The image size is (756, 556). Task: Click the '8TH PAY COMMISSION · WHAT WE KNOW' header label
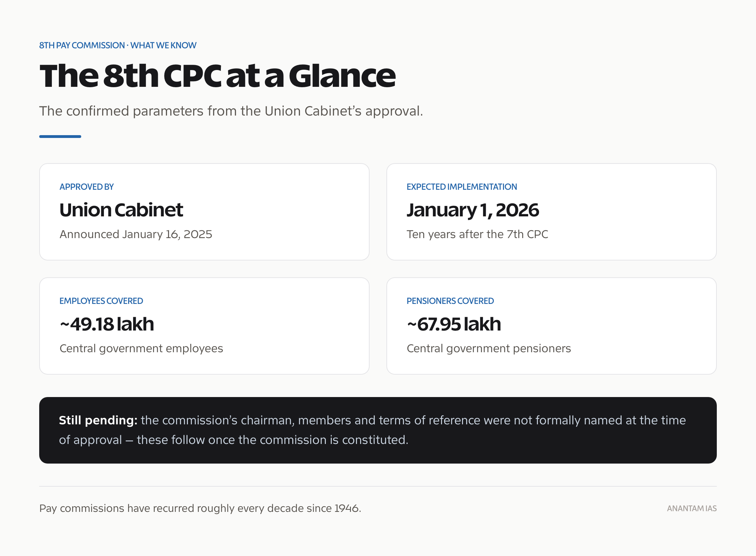[118, 46]
